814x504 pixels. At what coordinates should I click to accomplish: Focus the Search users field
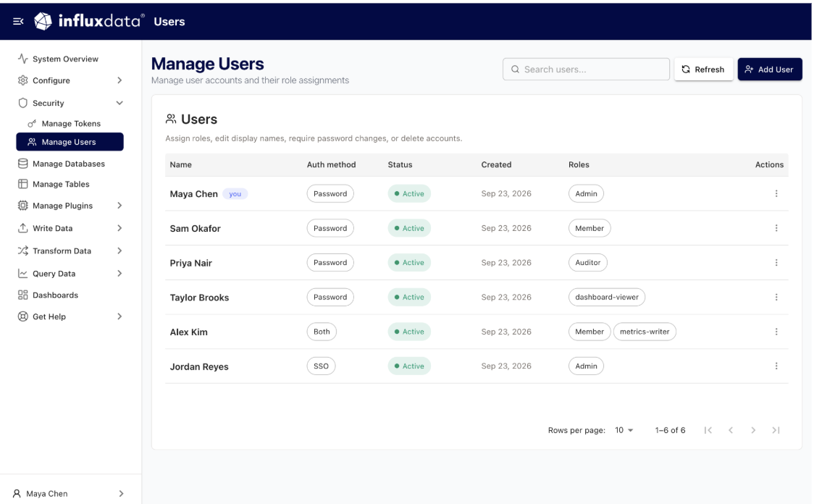coord(586,69)
